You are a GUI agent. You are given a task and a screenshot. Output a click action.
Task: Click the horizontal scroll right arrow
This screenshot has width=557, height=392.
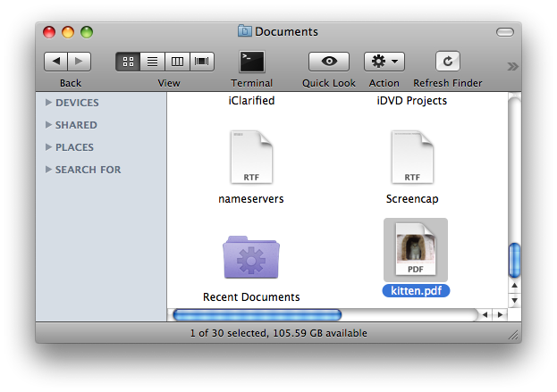[500, 314]
